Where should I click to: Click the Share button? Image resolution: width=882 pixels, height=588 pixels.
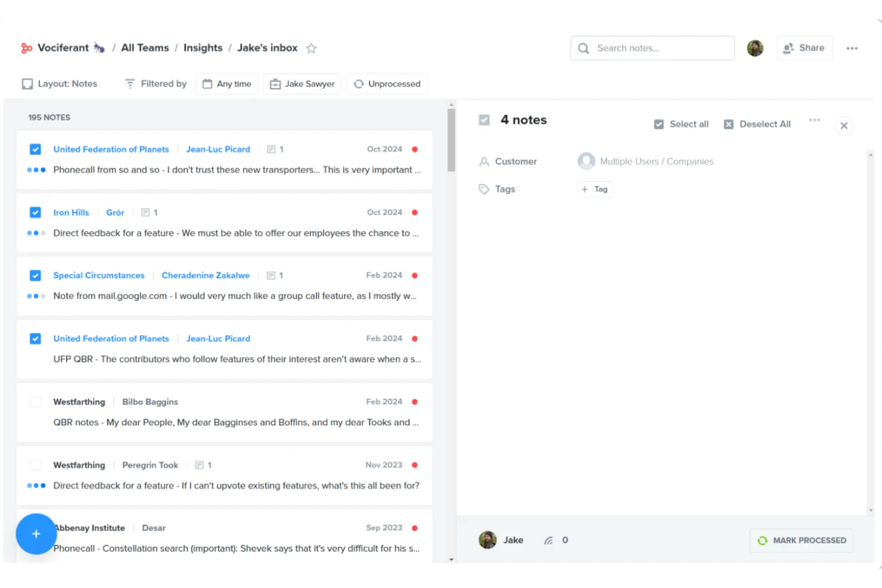[805, 48]
